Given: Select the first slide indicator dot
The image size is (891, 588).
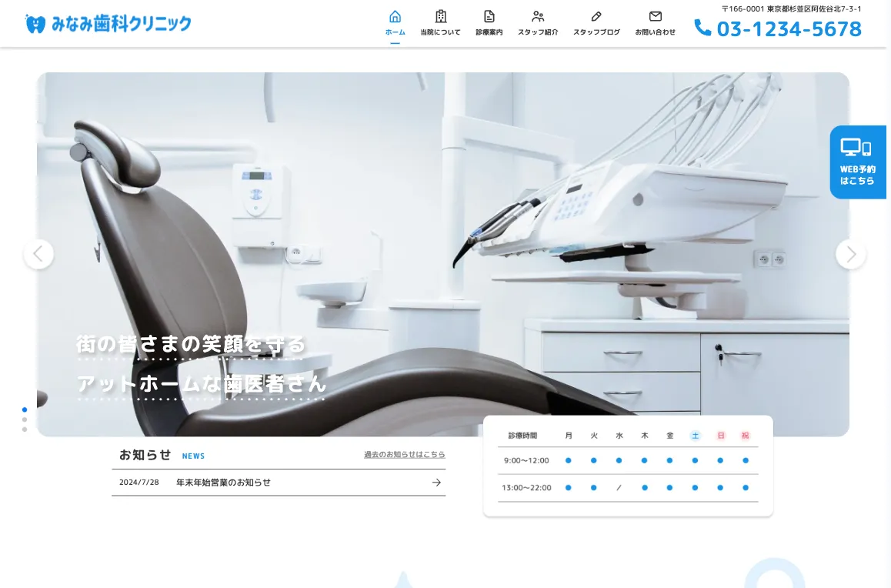Looking at the screenshot, I should (25, 410).
